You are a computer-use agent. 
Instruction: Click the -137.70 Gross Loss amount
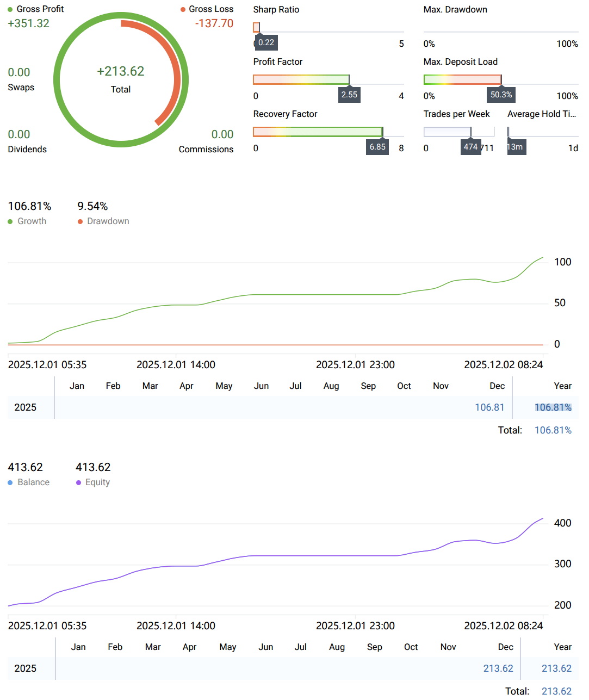tap(214, 23)
